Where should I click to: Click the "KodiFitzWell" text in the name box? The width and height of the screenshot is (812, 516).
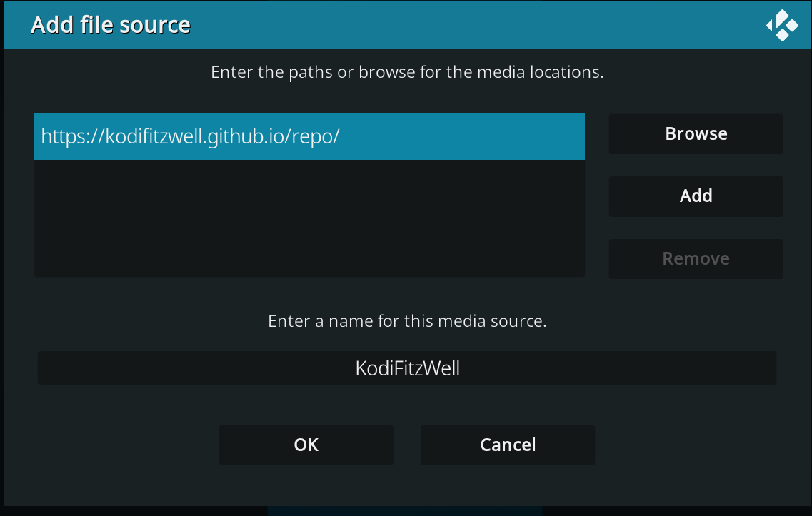407,368
